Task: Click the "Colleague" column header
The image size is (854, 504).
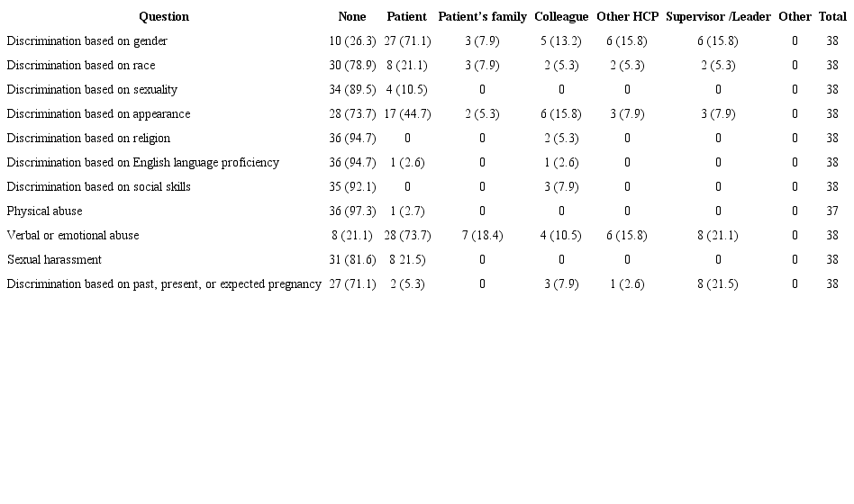Action: click(561, 17)
